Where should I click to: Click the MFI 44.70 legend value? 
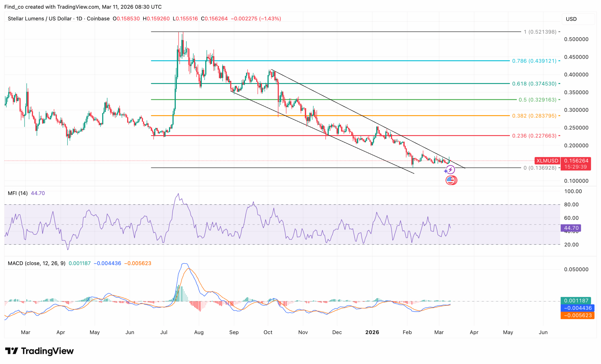click(38, 193)
